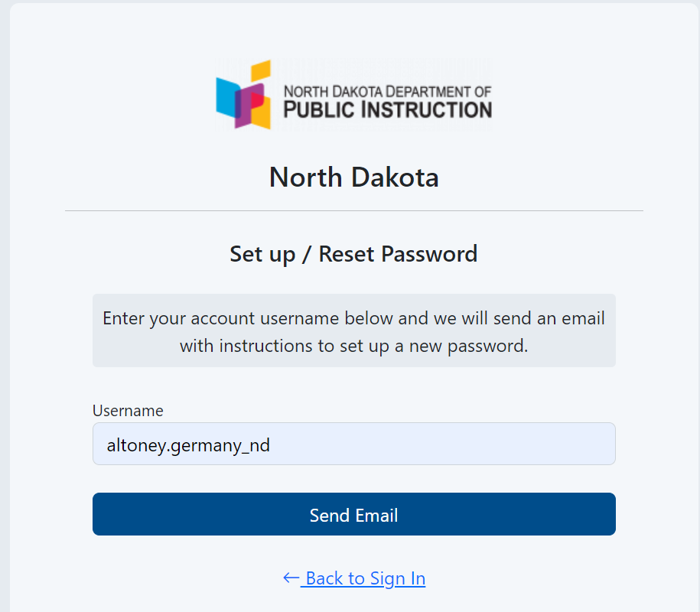Click the "Enter your account username below" line

pos(353,318)
